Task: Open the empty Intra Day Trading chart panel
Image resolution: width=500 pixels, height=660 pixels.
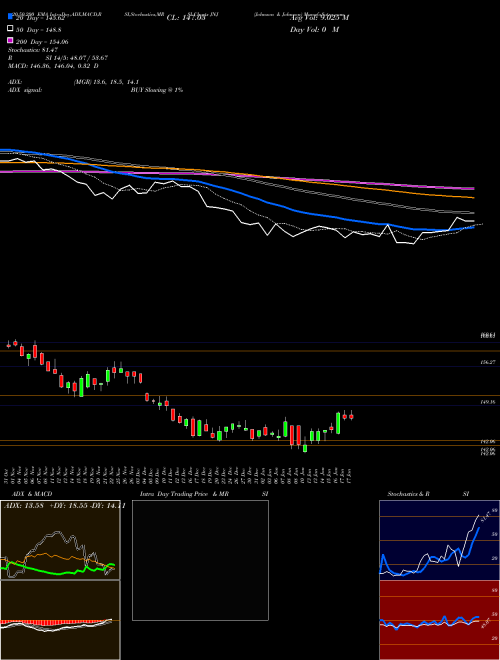Action: [200, 560]
